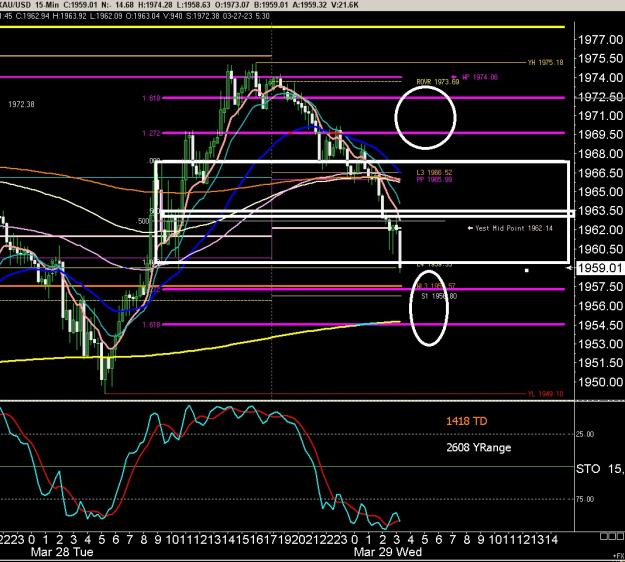Click the 1965.00 price axis label
This screenshot has height=562, width=625.
tap(600, 192)
